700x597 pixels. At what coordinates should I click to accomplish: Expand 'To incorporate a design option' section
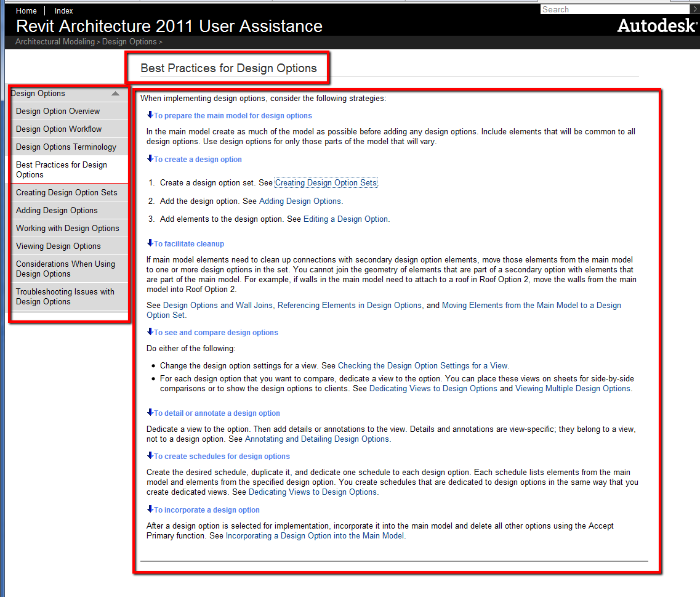click(x=203, y=510)
